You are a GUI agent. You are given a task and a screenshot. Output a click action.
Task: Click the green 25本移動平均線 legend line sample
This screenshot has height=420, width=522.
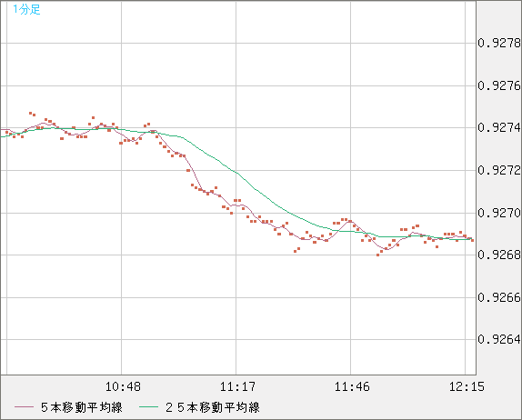point(148,407)
